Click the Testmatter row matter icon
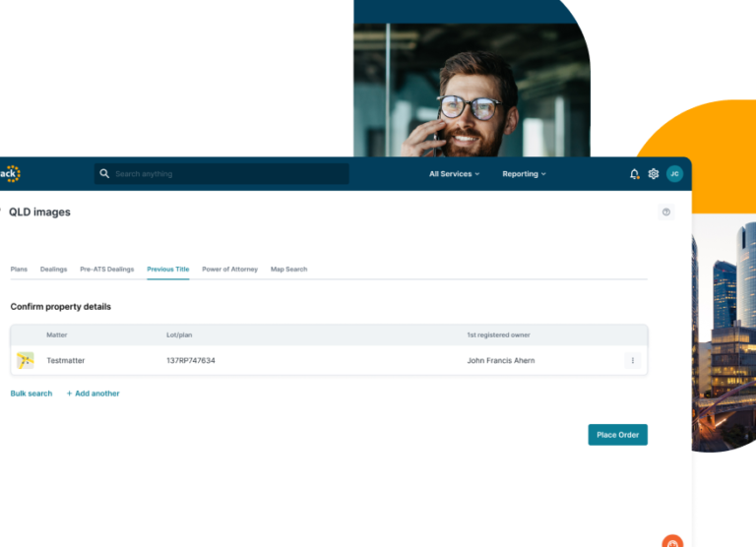Image resolution: width=756 pixels, height=547 pixels. tap(26, 361)
